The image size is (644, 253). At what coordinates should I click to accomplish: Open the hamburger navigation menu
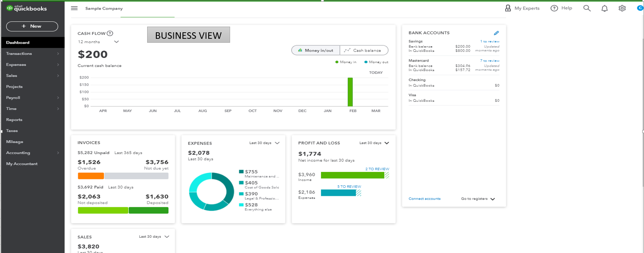[x=74, y=8]
